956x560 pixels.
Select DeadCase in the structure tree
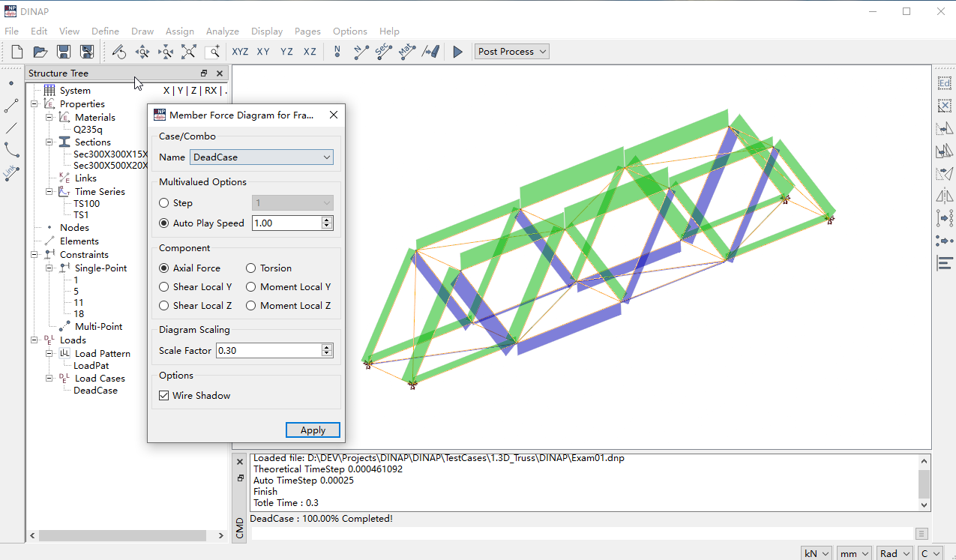pos(95,391)
